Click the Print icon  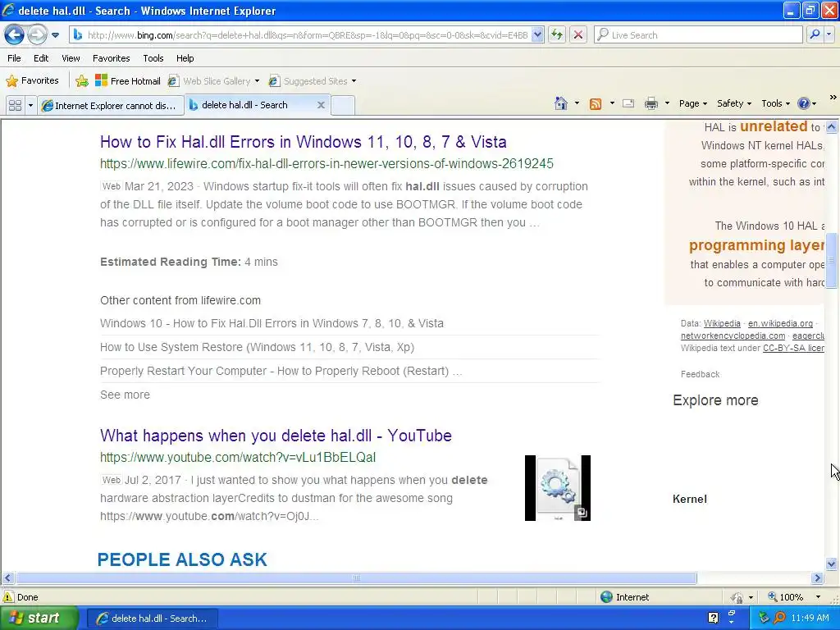coord(651,103)
